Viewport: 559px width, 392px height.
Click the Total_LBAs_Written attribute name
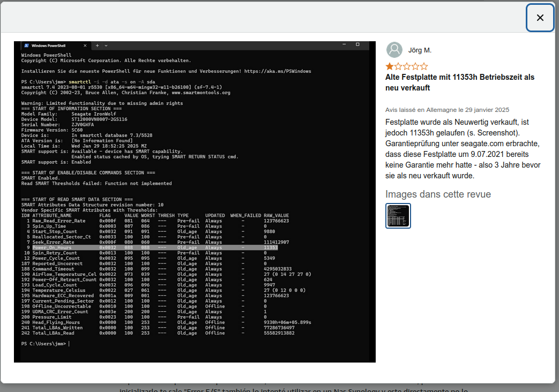[57, 328]
